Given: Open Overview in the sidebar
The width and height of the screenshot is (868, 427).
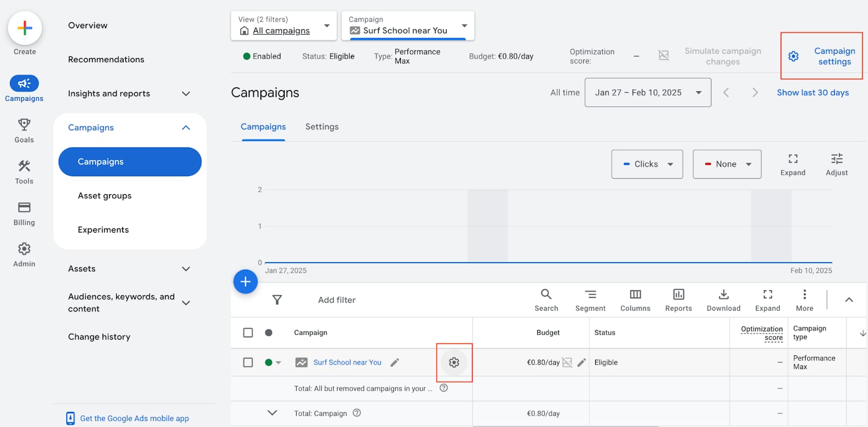Looking at the screenshot, I should (88, 26).
